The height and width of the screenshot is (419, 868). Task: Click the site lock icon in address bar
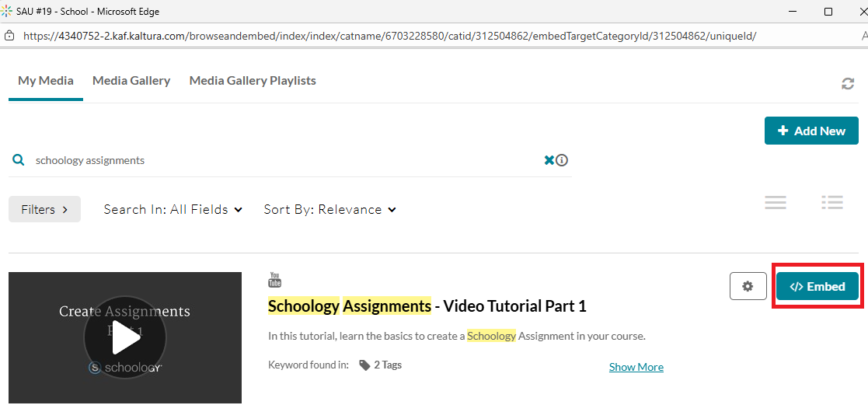tap(9, 36)
